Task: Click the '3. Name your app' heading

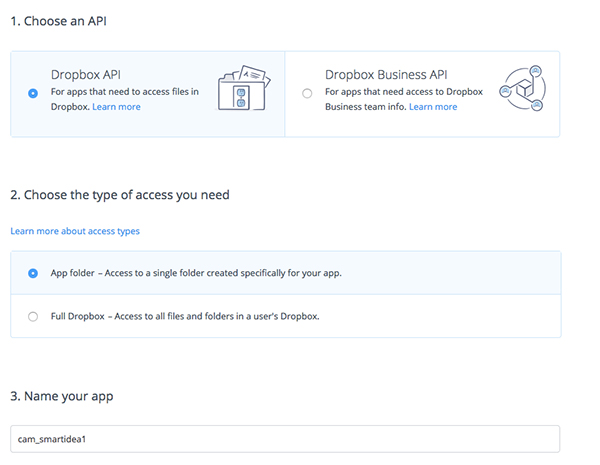Action: [62, 396]
